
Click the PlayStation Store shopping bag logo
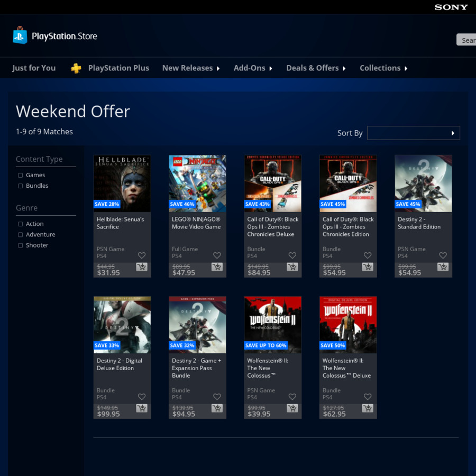(x=20, y=35)
